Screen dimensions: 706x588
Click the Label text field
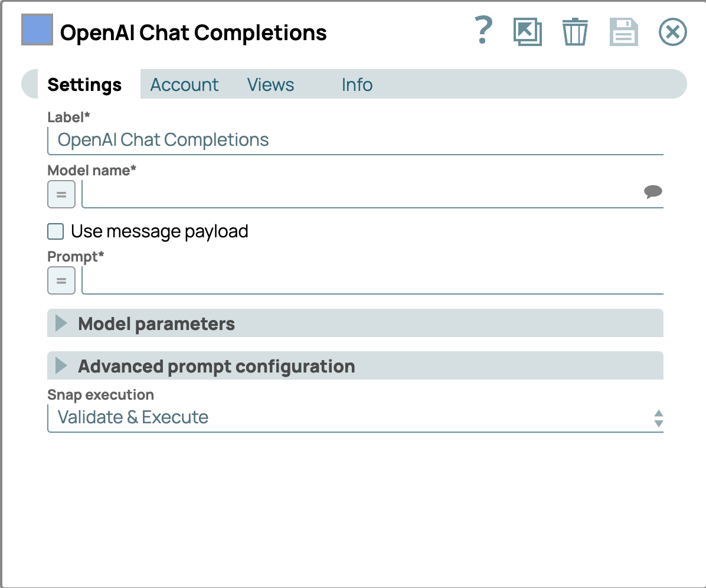tap(354, 140)
